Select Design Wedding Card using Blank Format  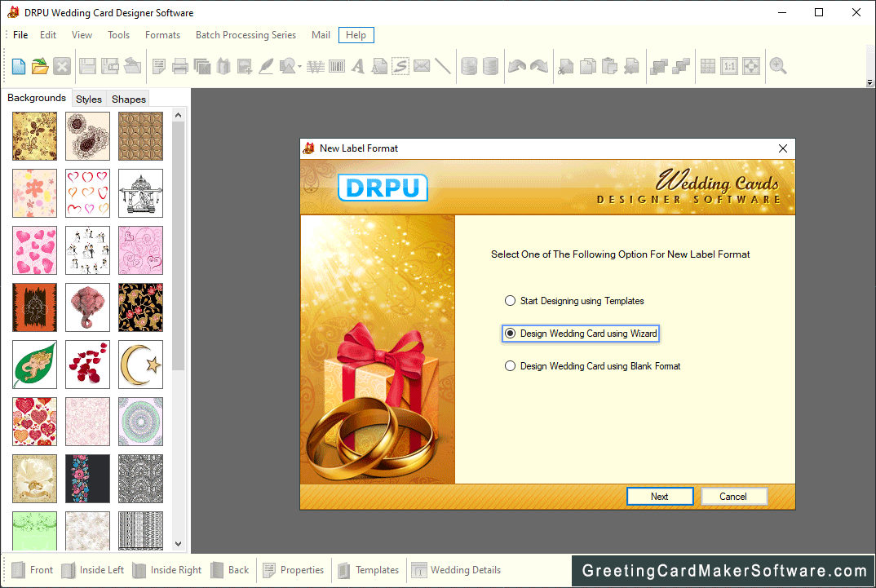coord(592,366)
